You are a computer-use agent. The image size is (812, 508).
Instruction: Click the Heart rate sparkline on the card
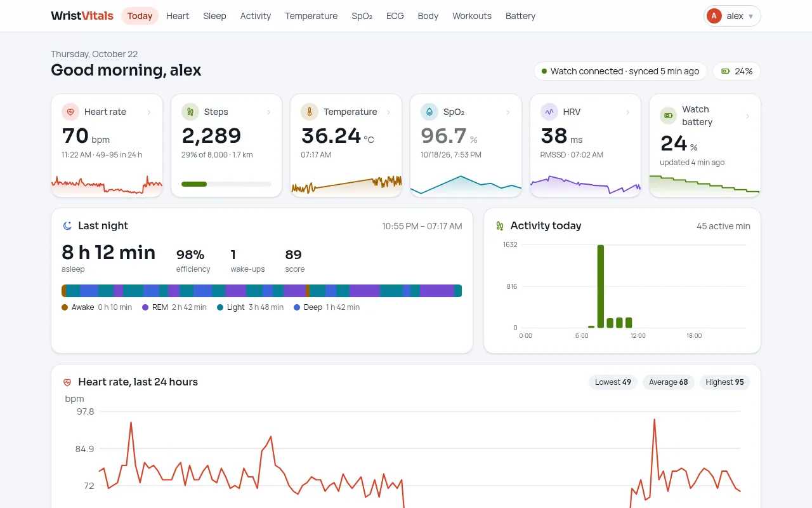pos(107,185)
